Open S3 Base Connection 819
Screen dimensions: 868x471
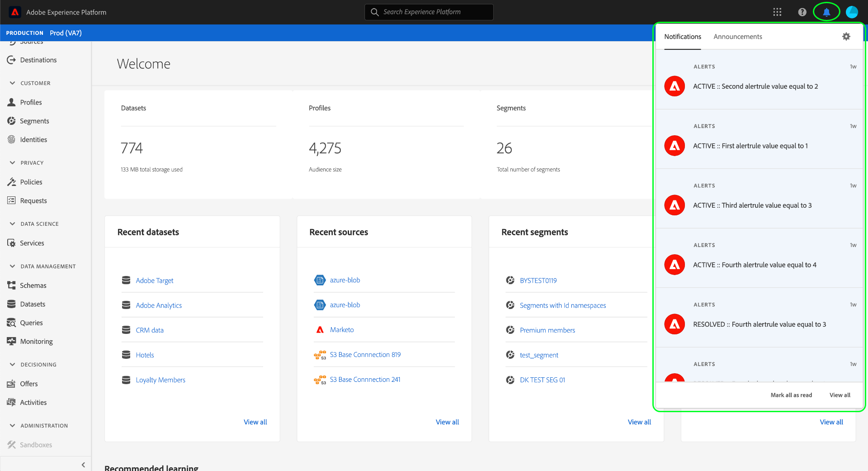[365, 355]
